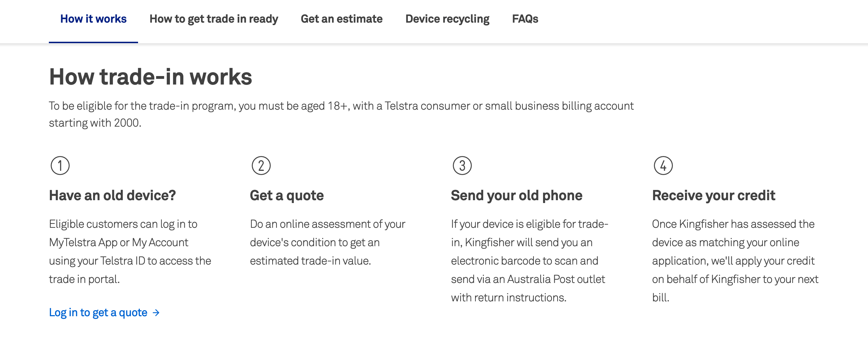Follow the Log in to get a quote link
This screenshot has width=868, height=353.
click(98, 313)
